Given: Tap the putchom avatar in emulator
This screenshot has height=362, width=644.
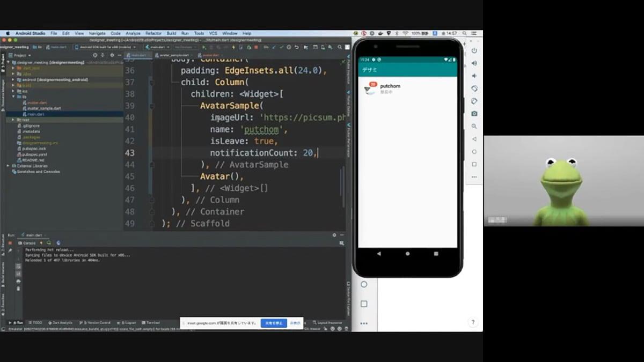Looking at the screenshot, I should tap(371, 89).
